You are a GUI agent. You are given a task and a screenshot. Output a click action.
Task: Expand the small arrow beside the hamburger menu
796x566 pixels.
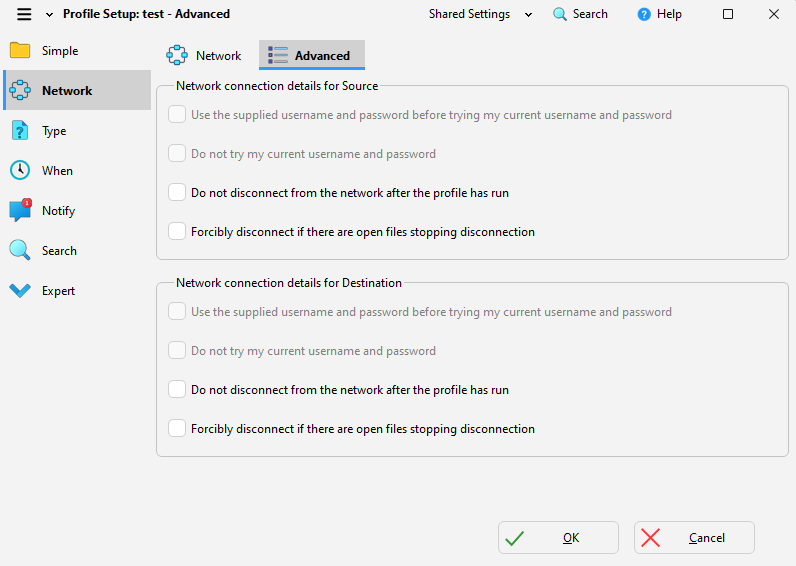[49, 14]
